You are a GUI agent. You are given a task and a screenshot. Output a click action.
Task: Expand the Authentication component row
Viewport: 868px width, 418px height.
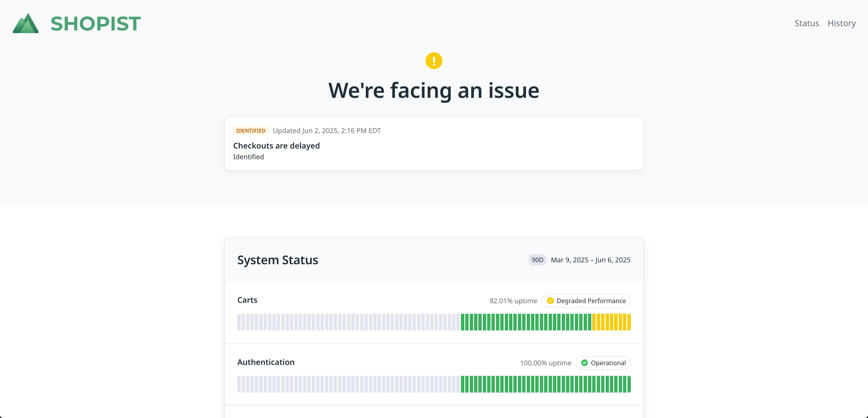(x=266, y=362)
